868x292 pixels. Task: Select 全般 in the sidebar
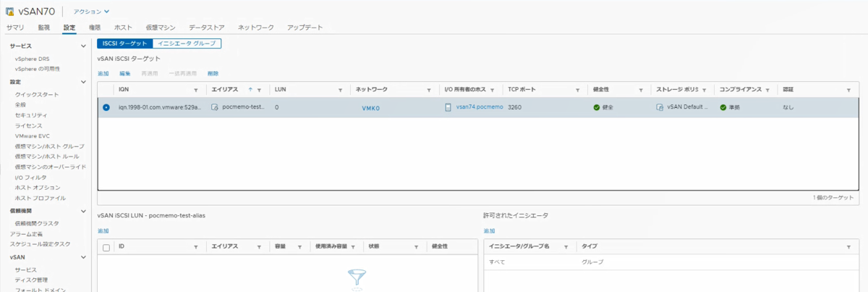20,105
